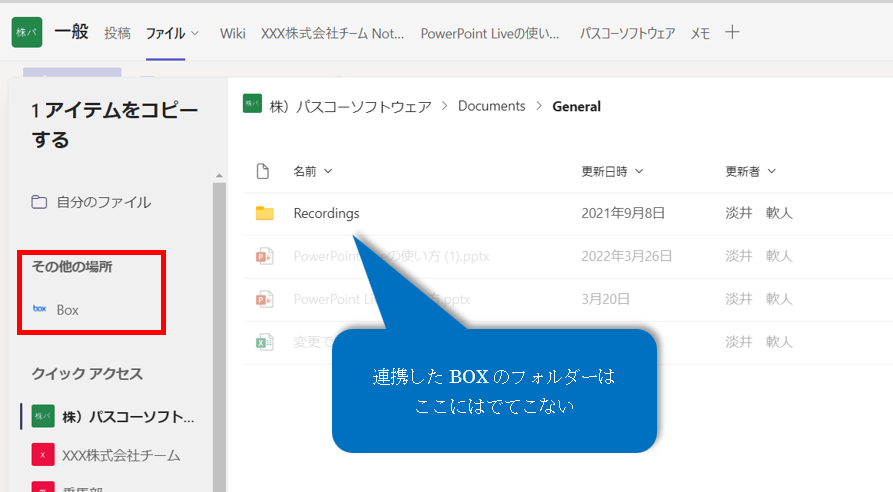The height and width of the screenshot is (492, 893).
Task: Click the left panel vertical scrollbar
Action: pos(219,336)
